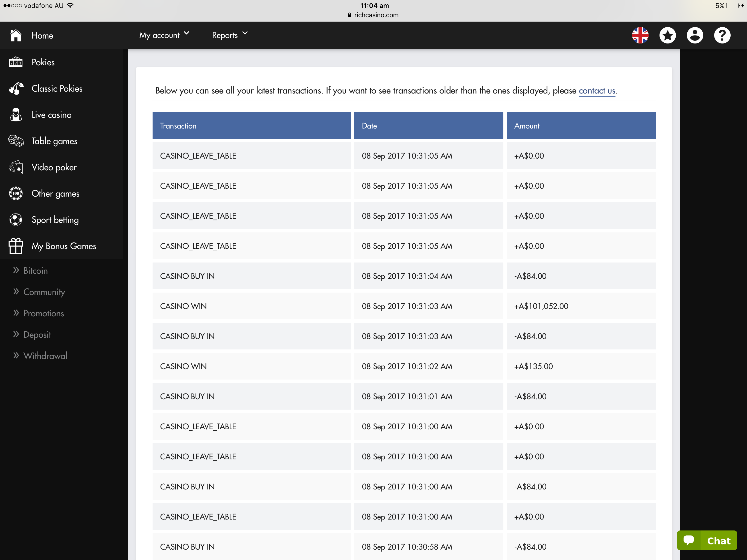The height and width of the screenshot is (560, 747).
Task: Tap the padlock icon beside richcasino.com
Action: point(349,15)
